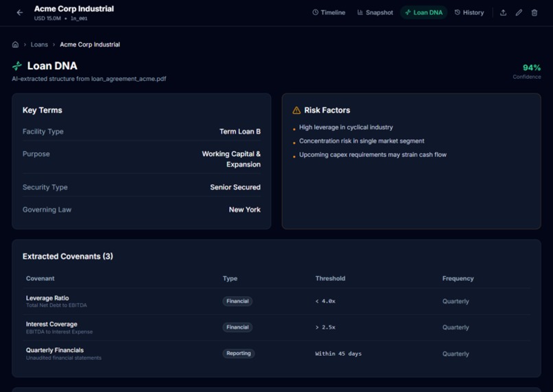The width and height of the screenshot is (553, 392).
Task: Open the Loans breadcrumb link
Action: [x=39, y=45]
